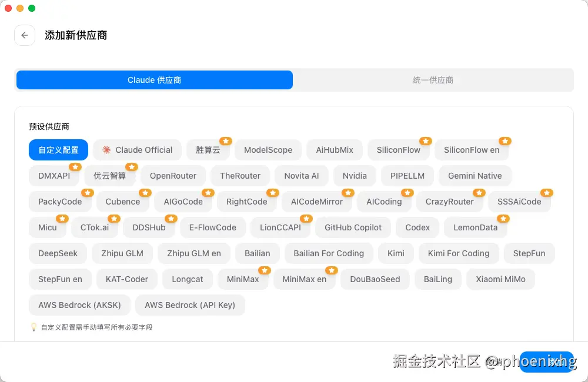Pick PackyCode provider
The width and height of the screenshot is (588, 382).
(60, 202)
